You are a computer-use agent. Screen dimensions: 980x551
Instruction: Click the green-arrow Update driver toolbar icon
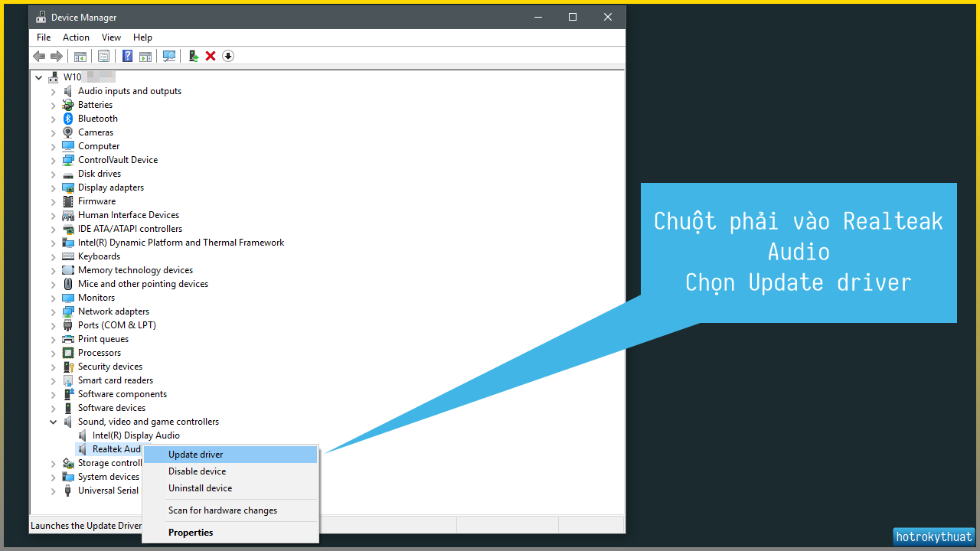pos(194,56)
